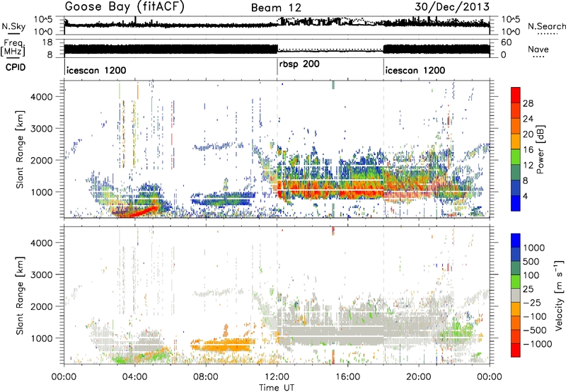
Task: Click the Nave legend label
Action: [538, 50]
